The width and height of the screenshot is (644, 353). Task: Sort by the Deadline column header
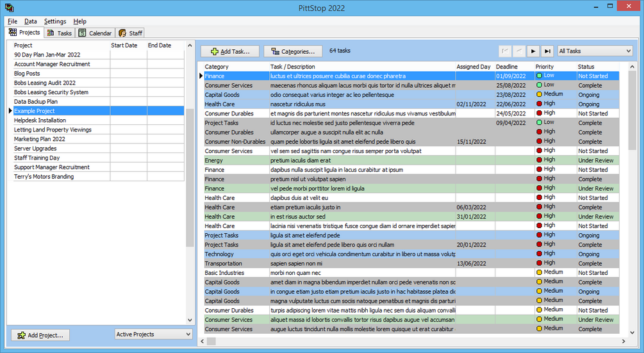point(514,67)
